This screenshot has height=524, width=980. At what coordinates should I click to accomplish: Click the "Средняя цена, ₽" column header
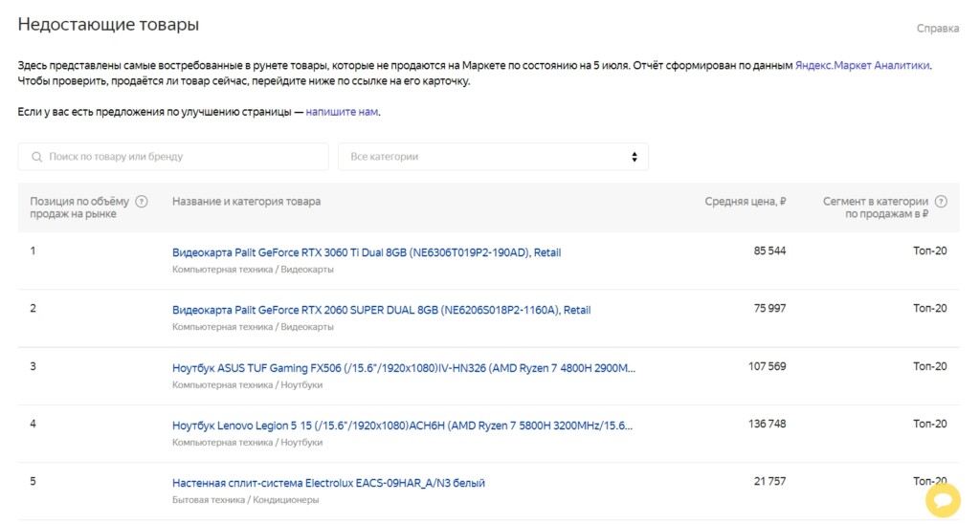[745, 202]
